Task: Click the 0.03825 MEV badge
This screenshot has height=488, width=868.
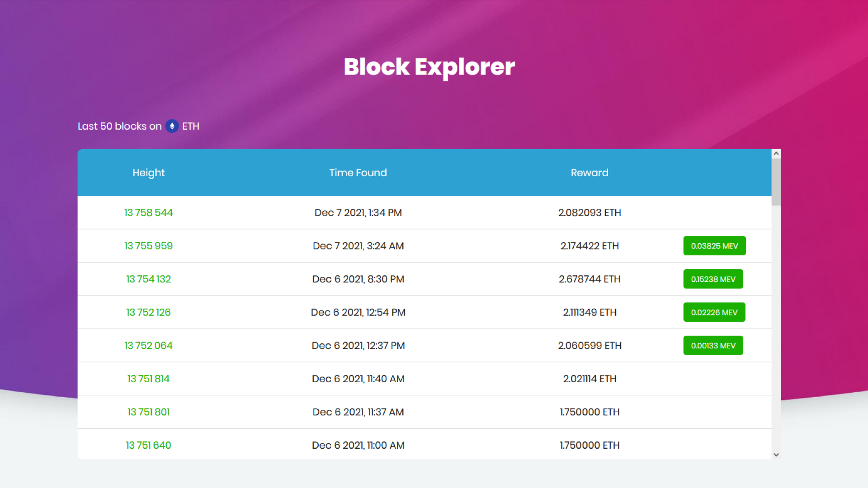Action: pos(714,246)
